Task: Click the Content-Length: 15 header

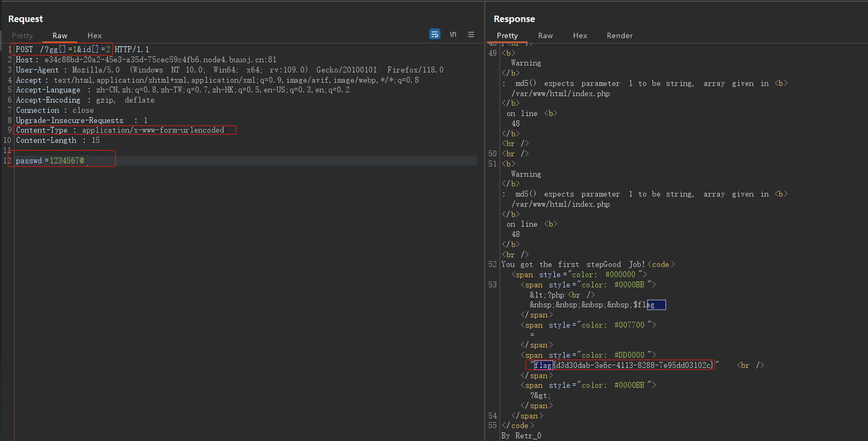Action: pyautogui.click(x=58, y=140)
